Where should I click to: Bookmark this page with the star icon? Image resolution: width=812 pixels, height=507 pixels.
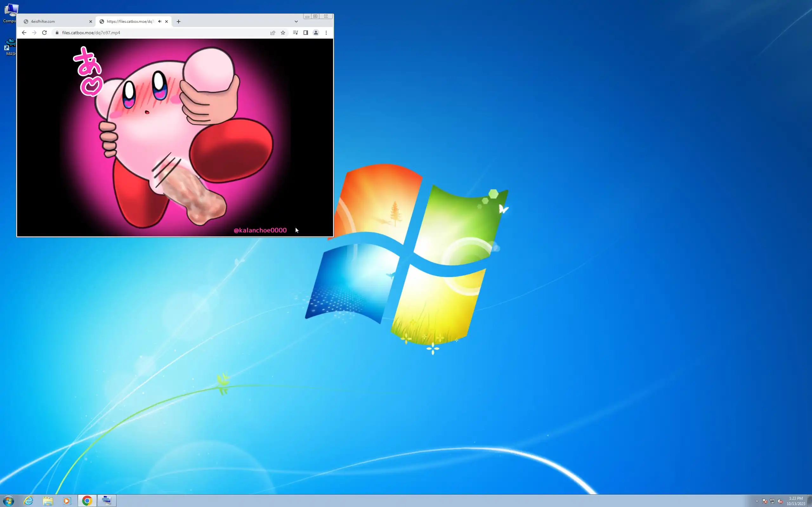(283, 33)
